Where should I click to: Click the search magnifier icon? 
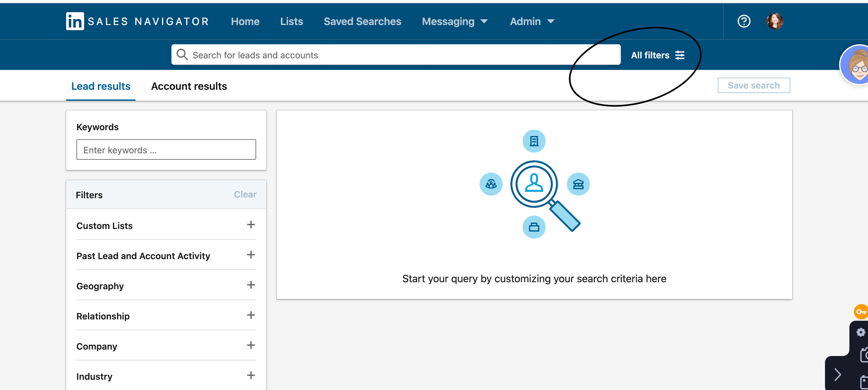coord(182,55)
